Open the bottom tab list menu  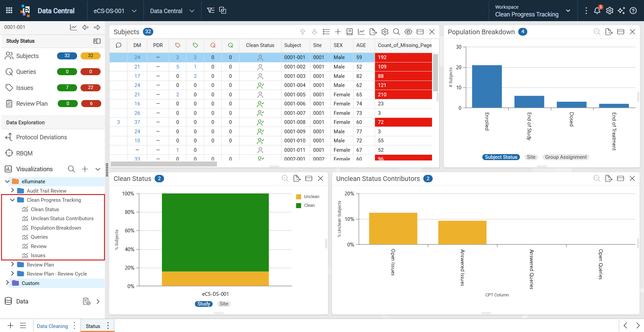coord(23,326)
